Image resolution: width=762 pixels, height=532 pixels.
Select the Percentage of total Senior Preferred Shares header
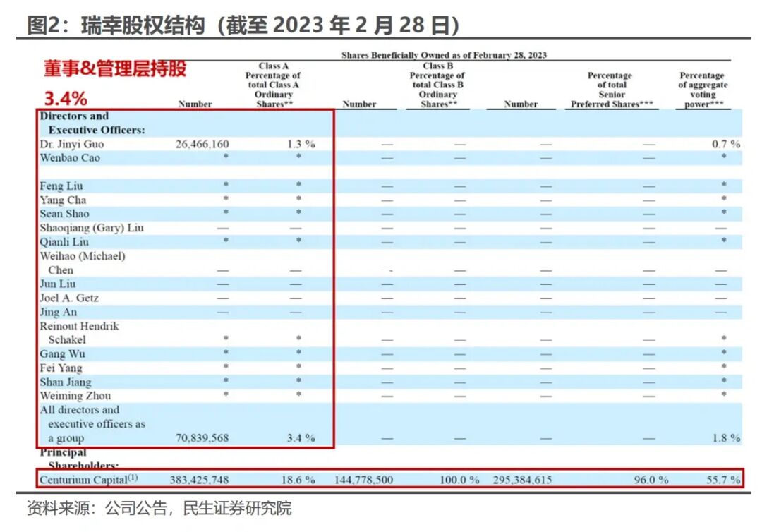pyautogui.click(x=612, y=90)
